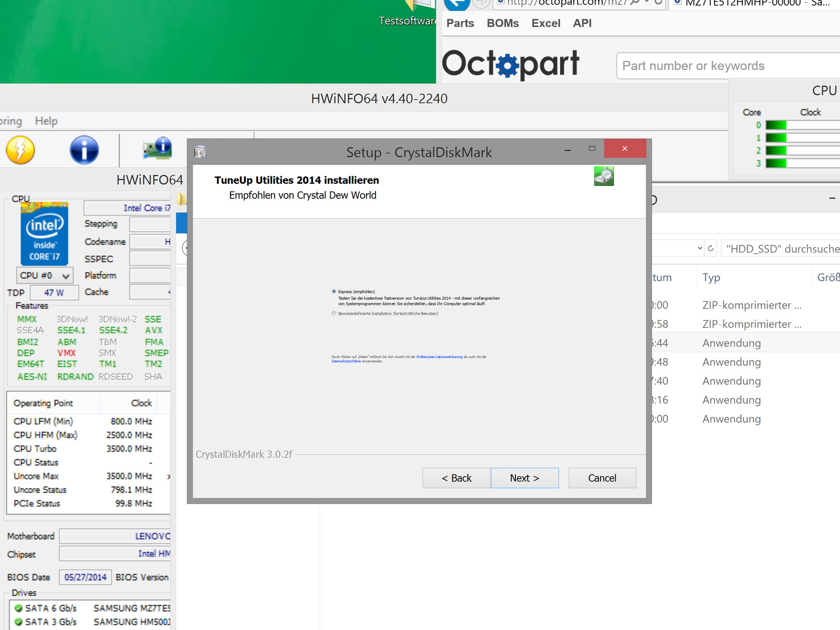Click the LENOVO motherboard field

[115, 536]
